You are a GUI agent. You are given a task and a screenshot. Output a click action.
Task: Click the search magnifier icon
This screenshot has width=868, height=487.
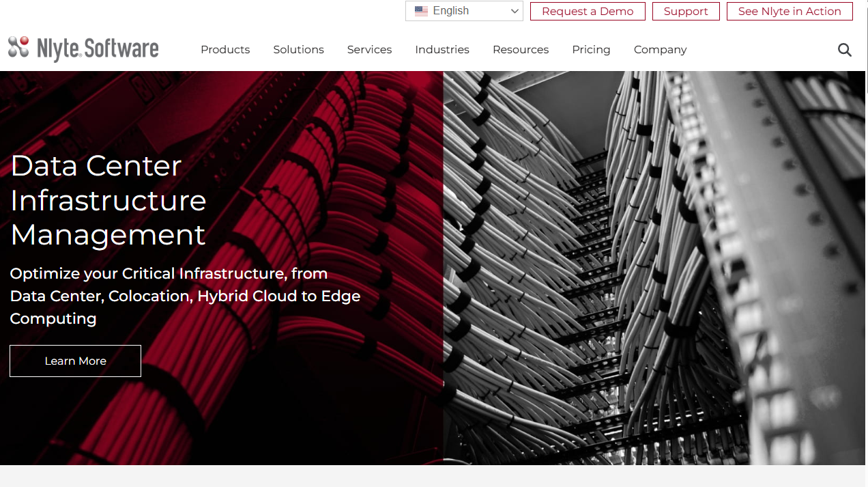845,50
